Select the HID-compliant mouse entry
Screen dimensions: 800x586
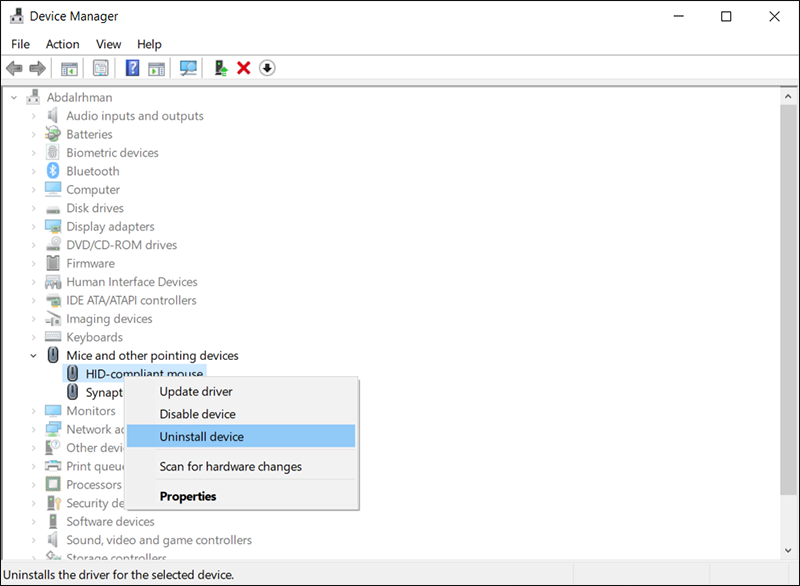coord(144,373)
